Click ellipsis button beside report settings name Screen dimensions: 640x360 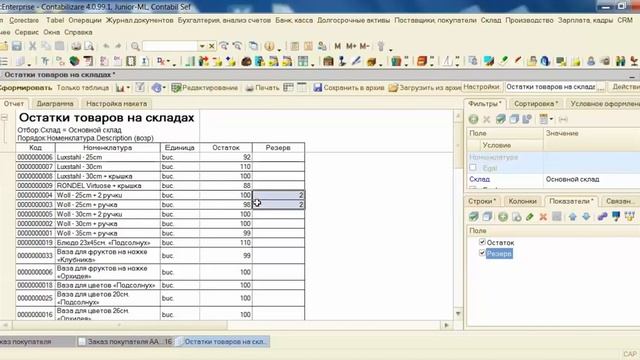tap(601, 87)
